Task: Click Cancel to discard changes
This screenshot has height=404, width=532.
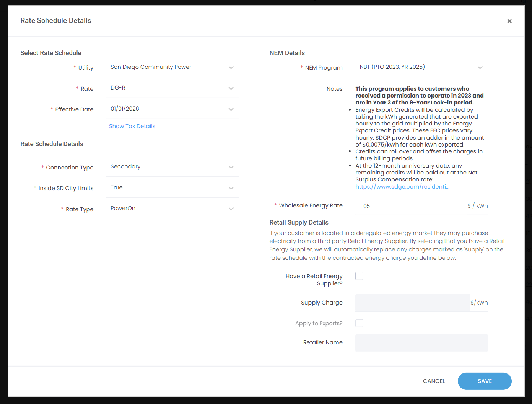Action: [x=434, y=381]
